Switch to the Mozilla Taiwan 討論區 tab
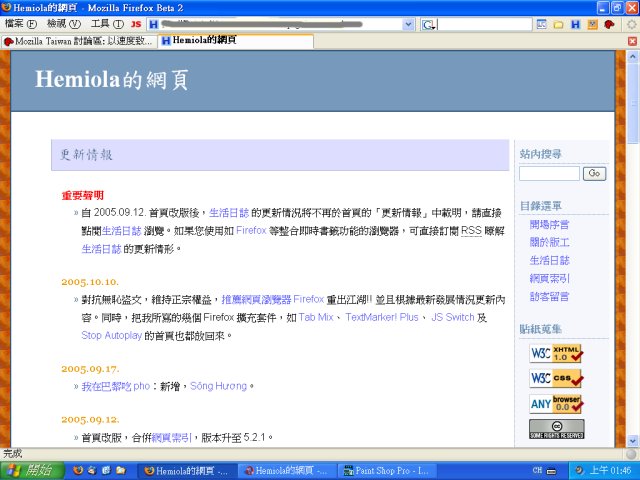 [79, 41]
